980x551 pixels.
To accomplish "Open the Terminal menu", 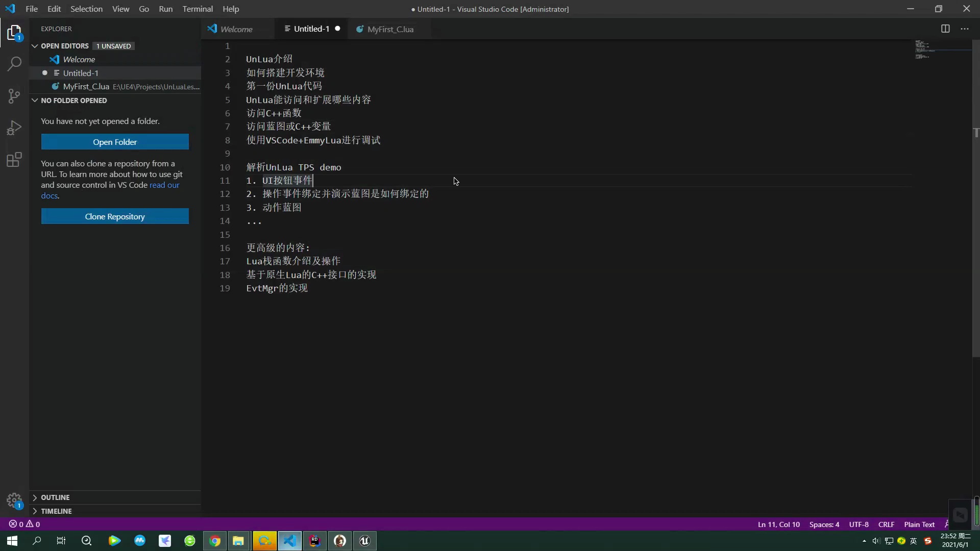I will tap(198, 9).
